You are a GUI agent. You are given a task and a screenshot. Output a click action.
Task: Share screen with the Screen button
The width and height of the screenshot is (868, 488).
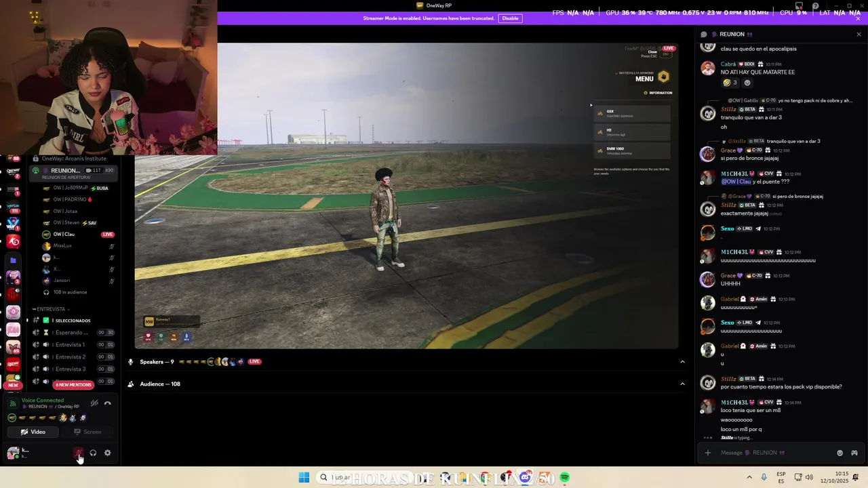[87, 432]
